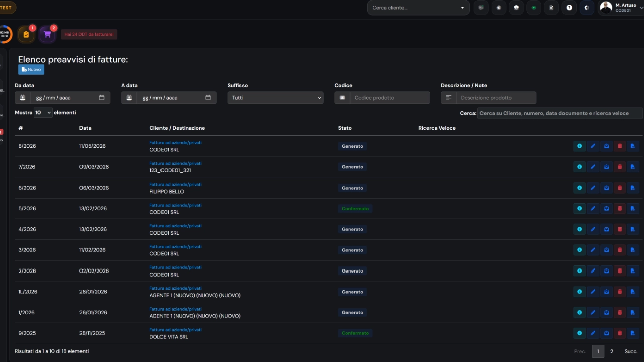Focus the A data date field
The image size is (644, 362).
[177, 98]
